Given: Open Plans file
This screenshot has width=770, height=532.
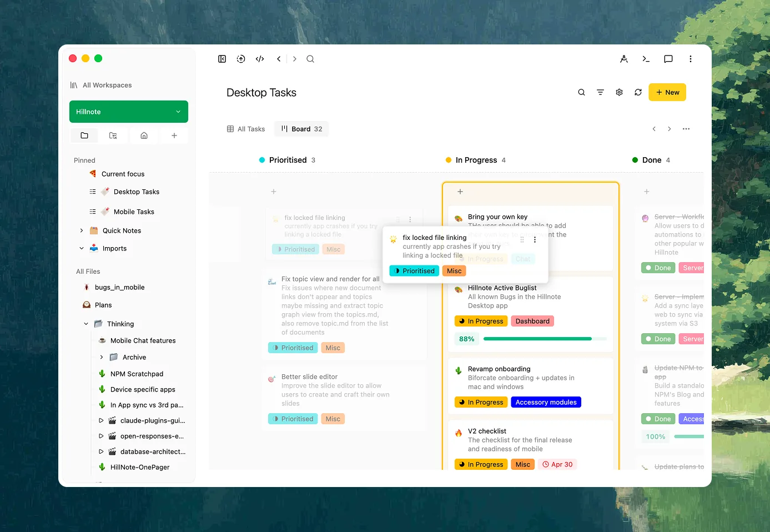Looking at the screenshot, I should 103,305.
